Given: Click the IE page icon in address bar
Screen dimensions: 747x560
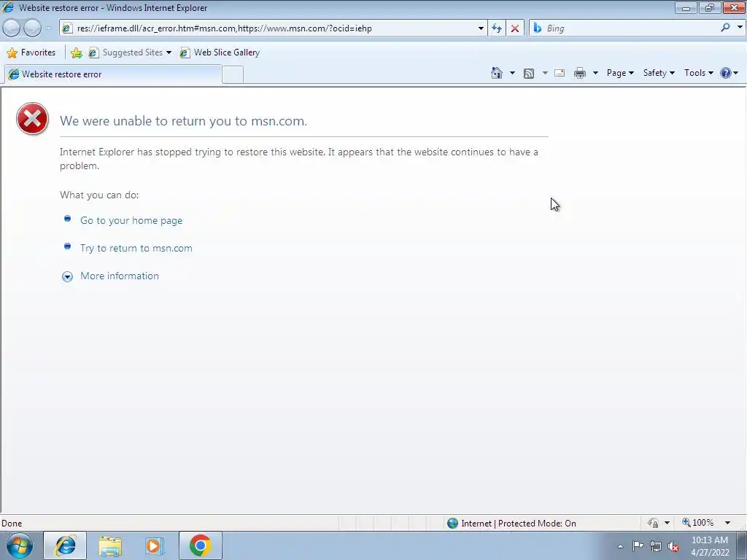Looking at the screenshot, I should click(x=66, y=28).
